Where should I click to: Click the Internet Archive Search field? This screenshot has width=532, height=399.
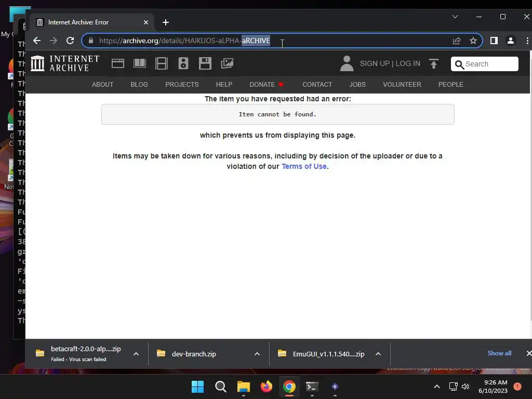point(485,64)
